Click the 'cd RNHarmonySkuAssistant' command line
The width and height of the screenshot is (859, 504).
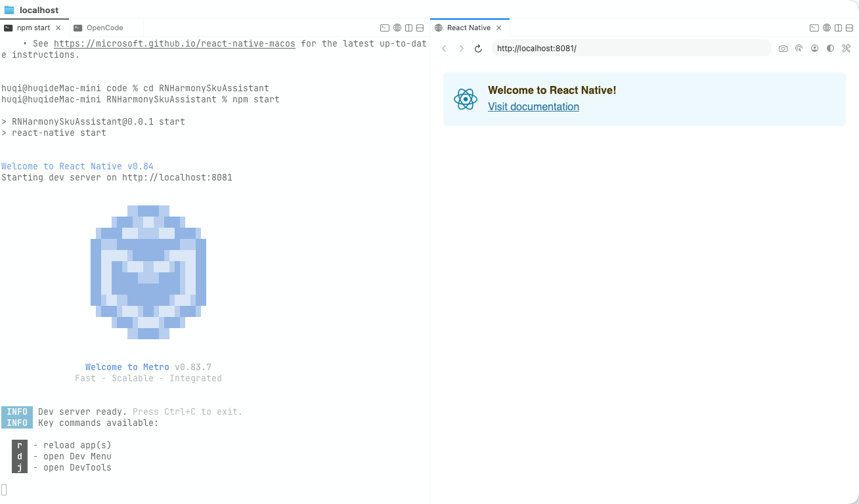point(135,88)
